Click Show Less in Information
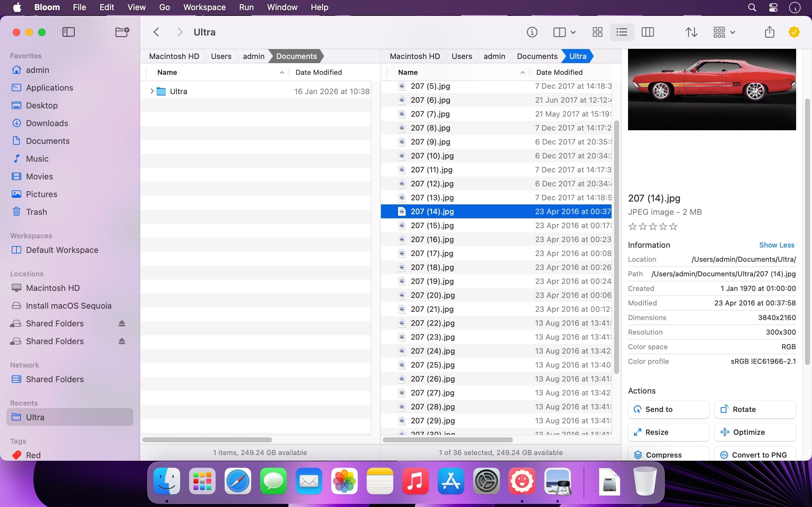Screen dimensions: 812x507 776,245
